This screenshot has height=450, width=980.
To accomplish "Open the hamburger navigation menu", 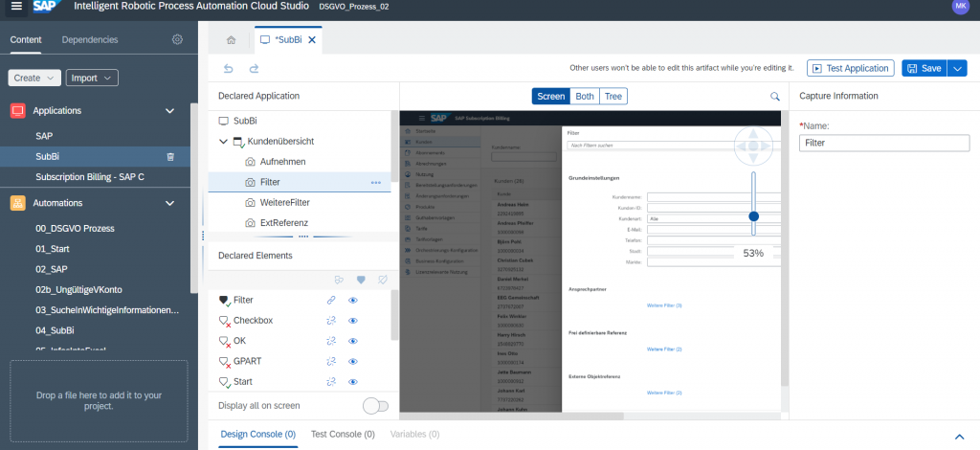I will point(17,7).
